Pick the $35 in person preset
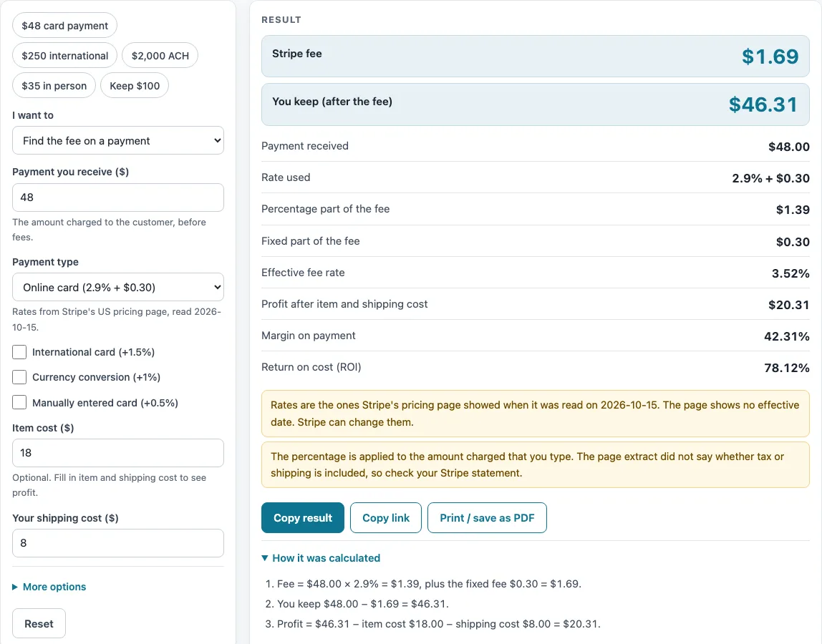Image resolution: width=822 pixels, height=644 pixels. [x=54, y=85]
